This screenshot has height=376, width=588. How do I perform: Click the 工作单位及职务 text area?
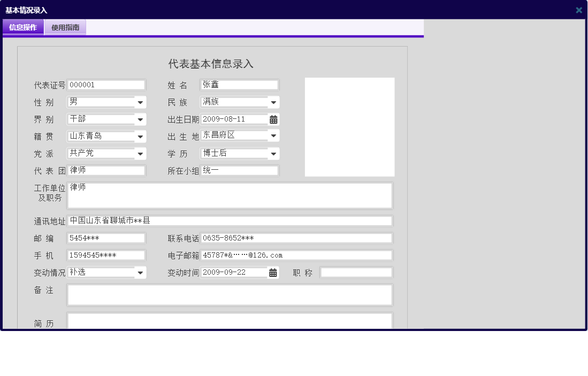pyautogui.click(x=230, y=195)
